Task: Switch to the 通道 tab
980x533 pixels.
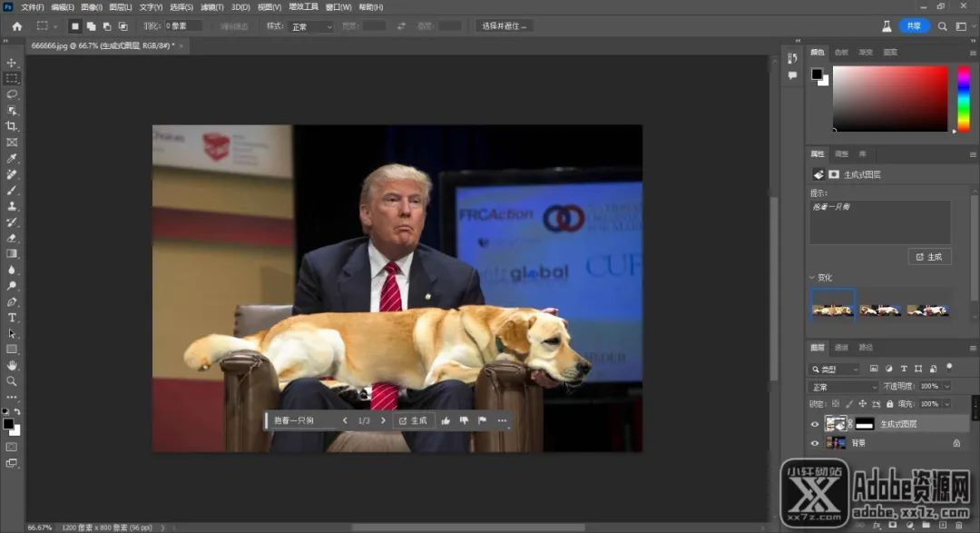Action: [841, 347]
